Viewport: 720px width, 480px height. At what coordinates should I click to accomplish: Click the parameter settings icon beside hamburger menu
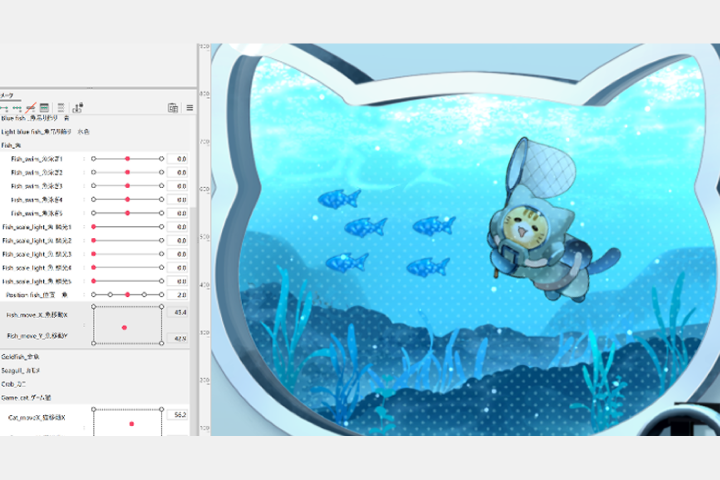click(173, 108)
